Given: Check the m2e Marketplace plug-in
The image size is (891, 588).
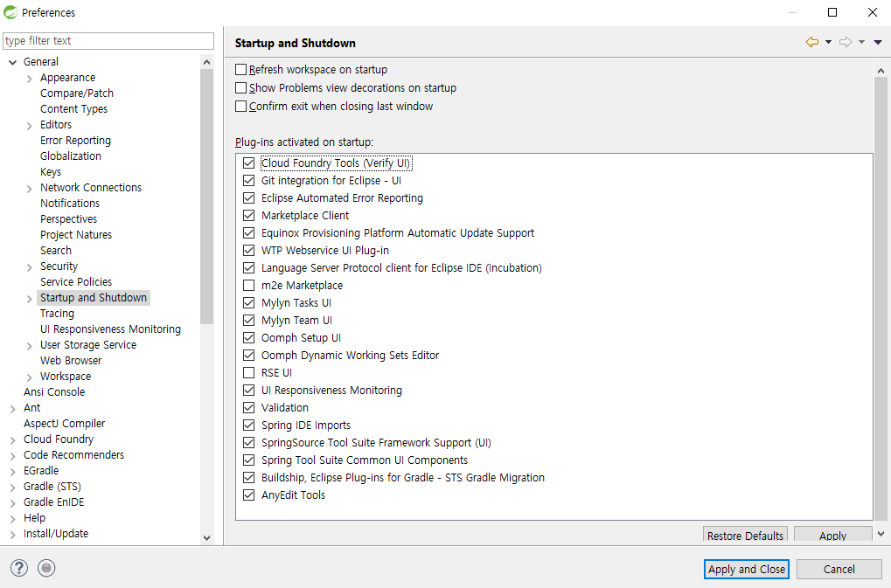Looking at the screenshot, I should (248, 286).
